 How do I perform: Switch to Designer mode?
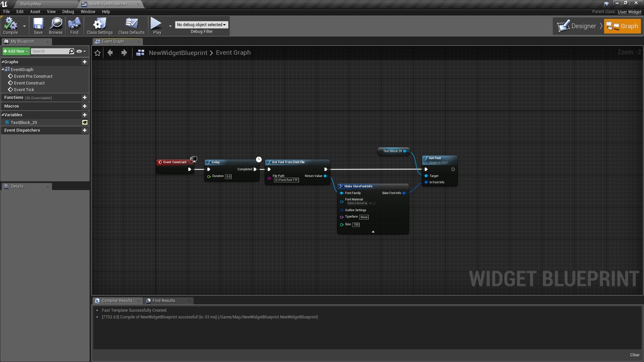click(577, 26)
